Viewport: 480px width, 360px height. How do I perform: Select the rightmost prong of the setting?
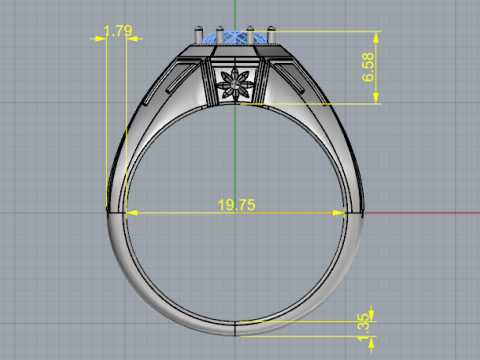[x=271, y=35]
